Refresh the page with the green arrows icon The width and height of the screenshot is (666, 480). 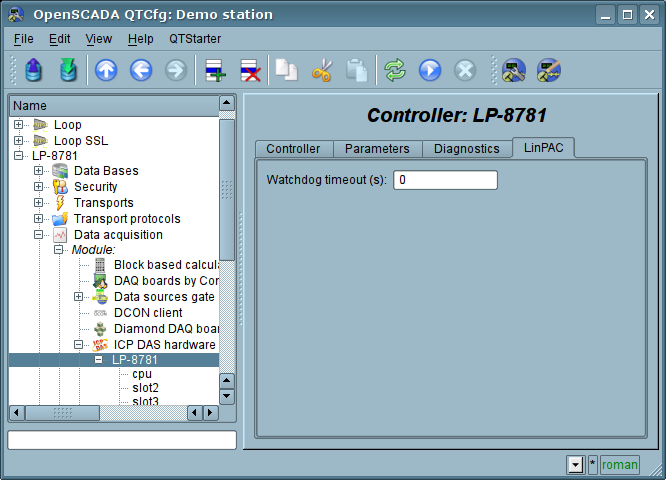tap(395, 70)
